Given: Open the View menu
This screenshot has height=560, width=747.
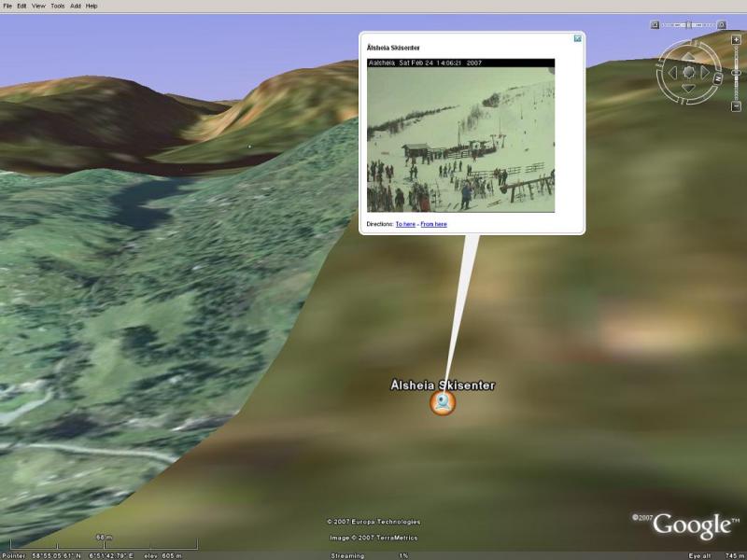Looking at the screenshot, I should pyautogui.click(x=38, y=6).
